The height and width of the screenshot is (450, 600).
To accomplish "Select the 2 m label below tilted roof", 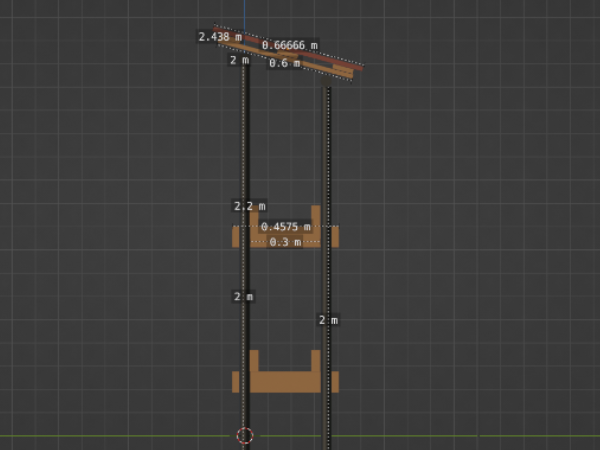I will (239, 60).
